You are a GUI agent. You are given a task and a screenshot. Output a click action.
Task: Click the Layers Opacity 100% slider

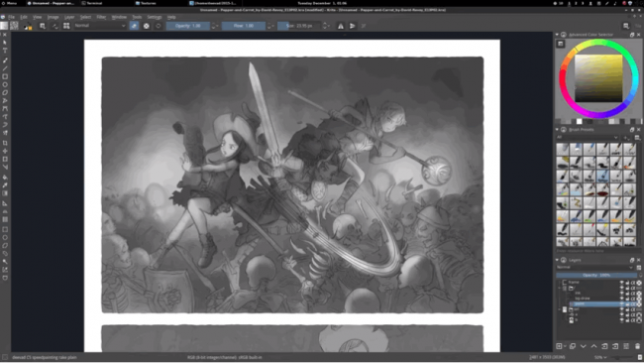point(596,275)
